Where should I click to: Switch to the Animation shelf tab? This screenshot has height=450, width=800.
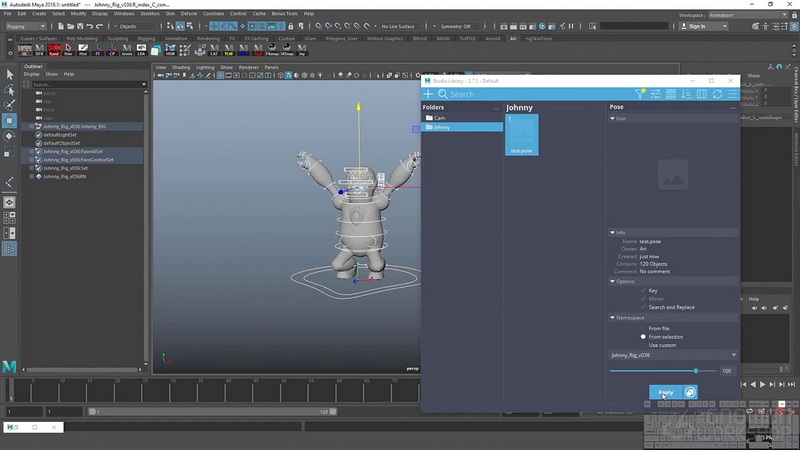point(176,38)
